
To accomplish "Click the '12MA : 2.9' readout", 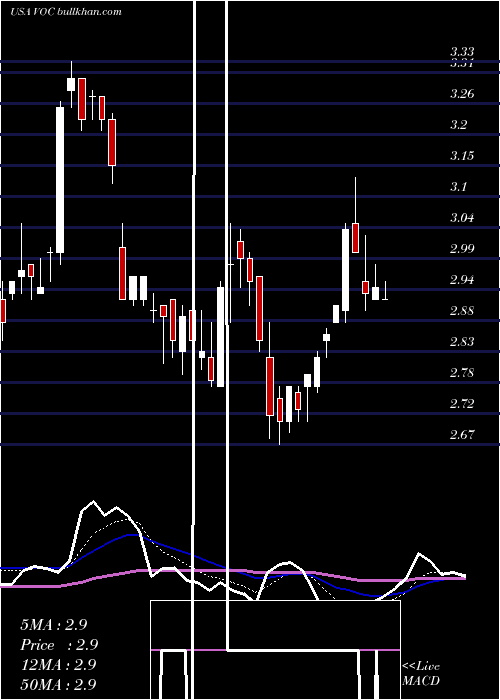I will pos(58,665).
